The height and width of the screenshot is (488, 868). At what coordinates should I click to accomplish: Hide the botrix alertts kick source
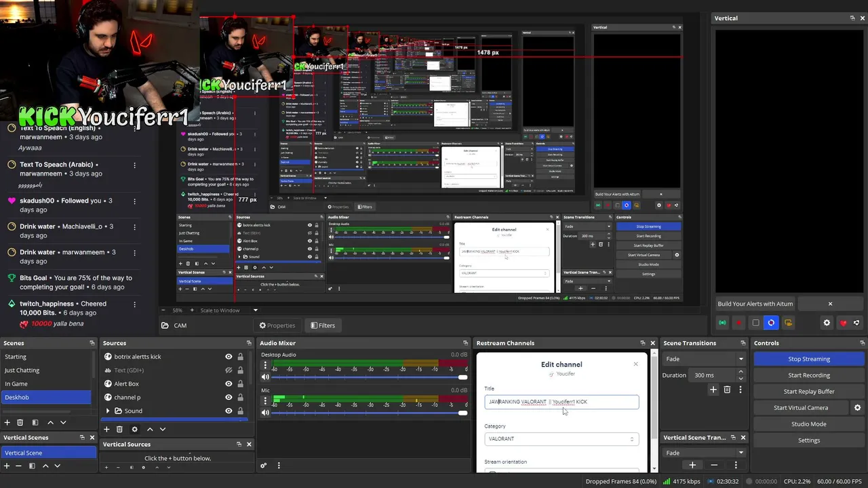[x=229, y=357]
